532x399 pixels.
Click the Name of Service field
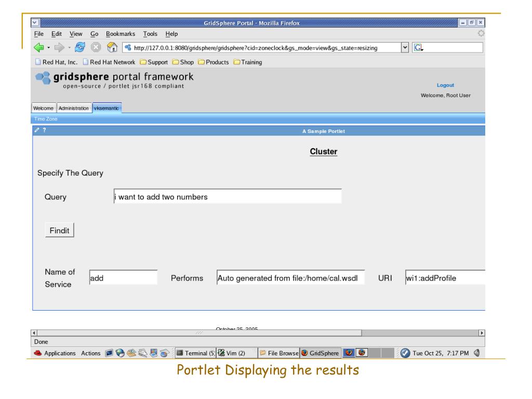coord(123,277)
